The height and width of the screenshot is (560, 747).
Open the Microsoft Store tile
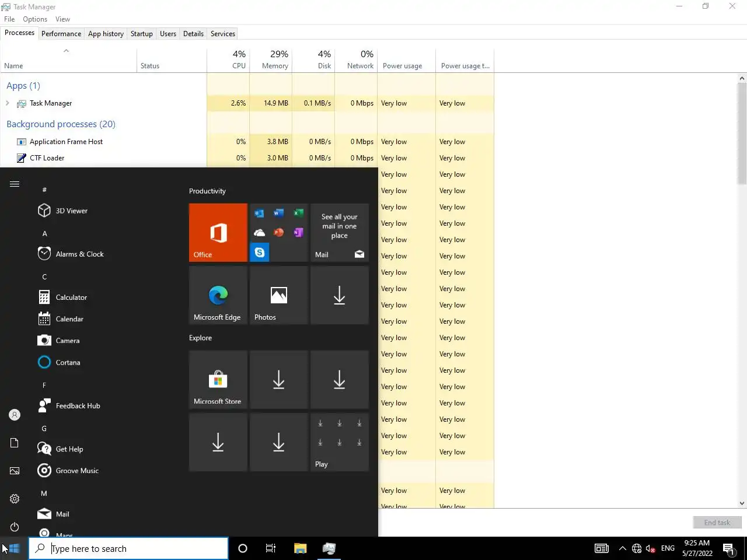218,379
